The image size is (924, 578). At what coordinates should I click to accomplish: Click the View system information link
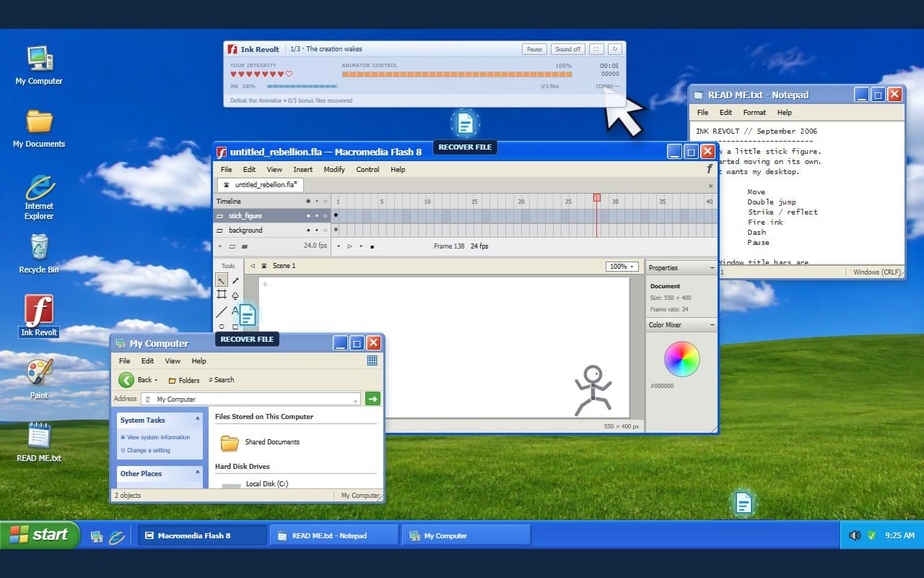tap(158, 437)
